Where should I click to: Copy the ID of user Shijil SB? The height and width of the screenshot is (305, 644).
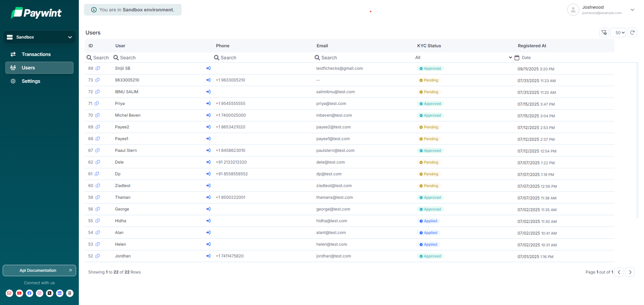click(x=98, y=68)
